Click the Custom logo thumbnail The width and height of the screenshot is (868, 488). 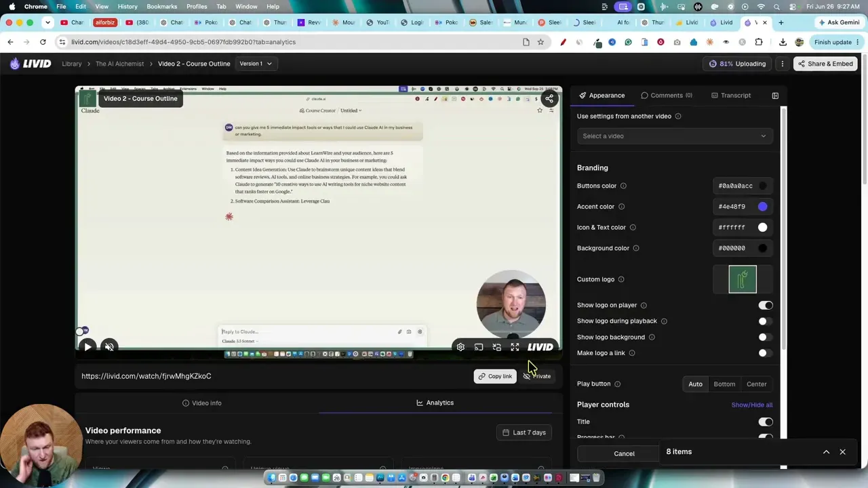point(743,279)
